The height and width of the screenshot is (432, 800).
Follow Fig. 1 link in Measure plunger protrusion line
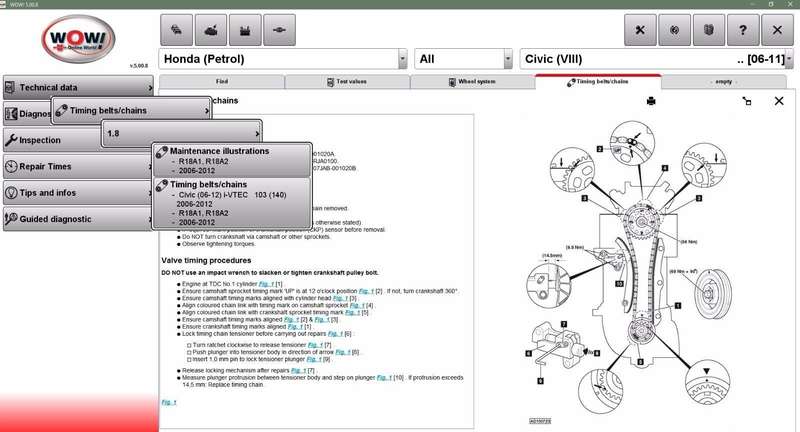384,378
